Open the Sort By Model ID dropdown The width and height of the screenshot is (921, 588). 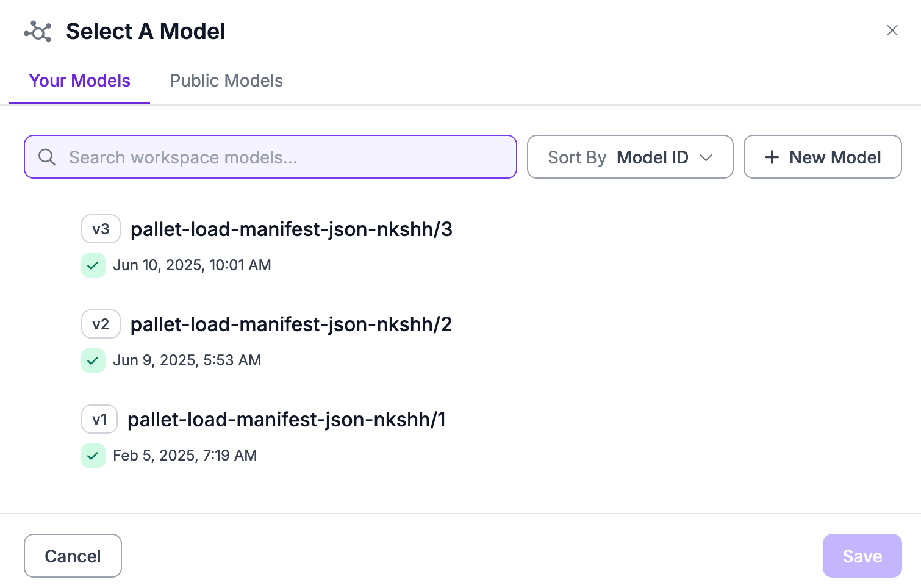coord(629,157)
